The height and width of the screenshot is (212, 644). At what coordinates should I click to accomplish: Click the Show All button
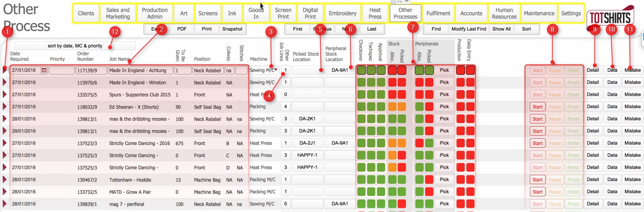[x=501, y=29]
